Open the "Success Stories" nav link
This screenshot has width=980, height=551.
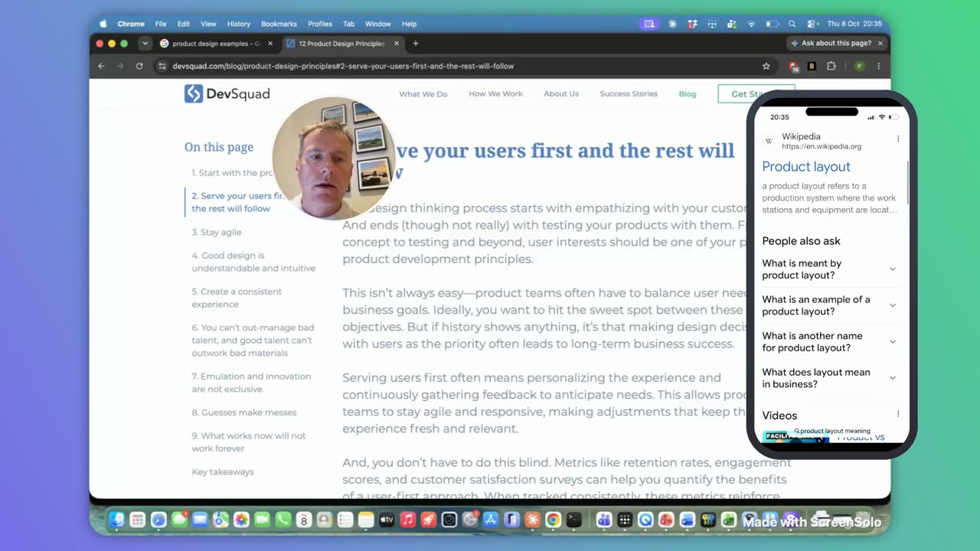click(629, 94)
